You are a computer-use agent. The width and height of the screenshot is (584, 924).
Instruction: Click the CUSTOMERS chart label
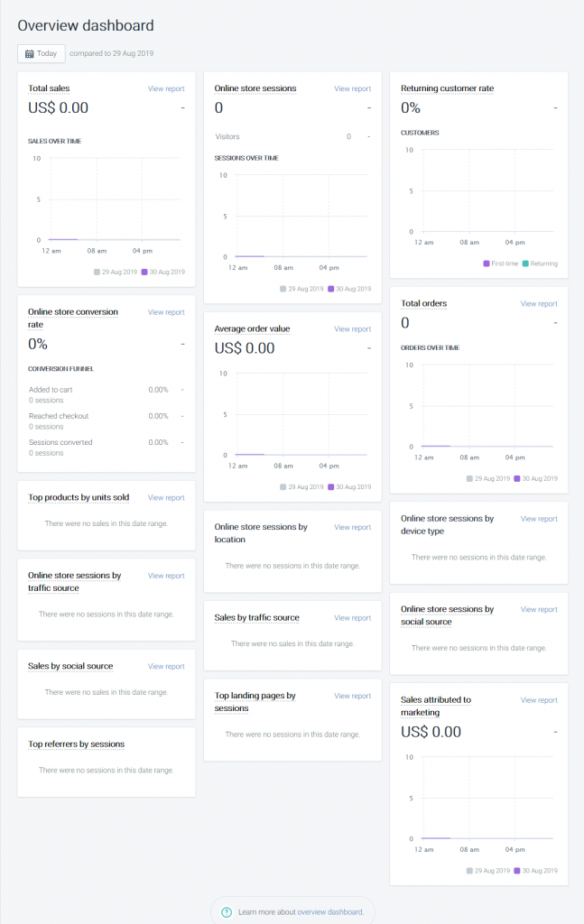pyautogui.click(x=420, y=134)
